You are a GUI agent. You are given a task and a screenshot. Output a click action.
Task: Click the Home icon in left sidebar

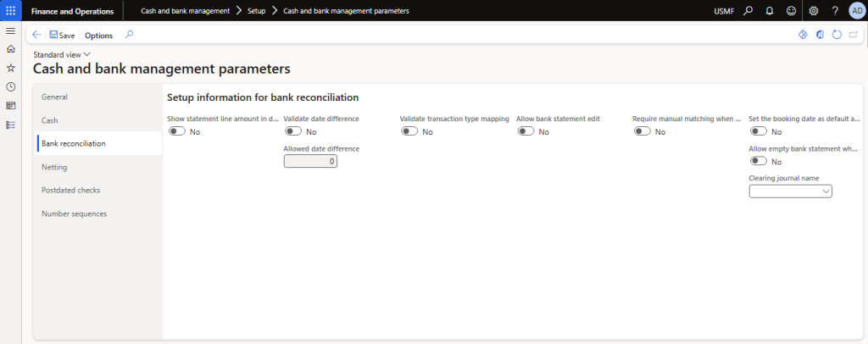10,49
